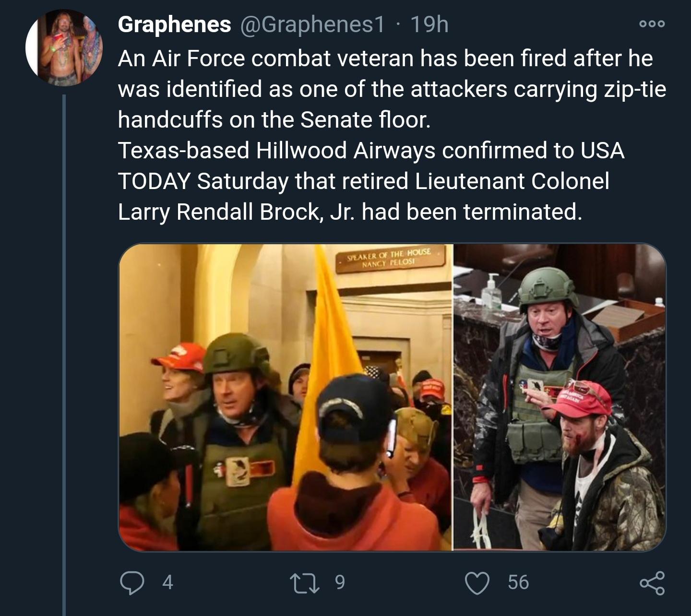This screenshot has height=616, width=691.
Task: Click the reply count of 4
Action: click(167, 582)
